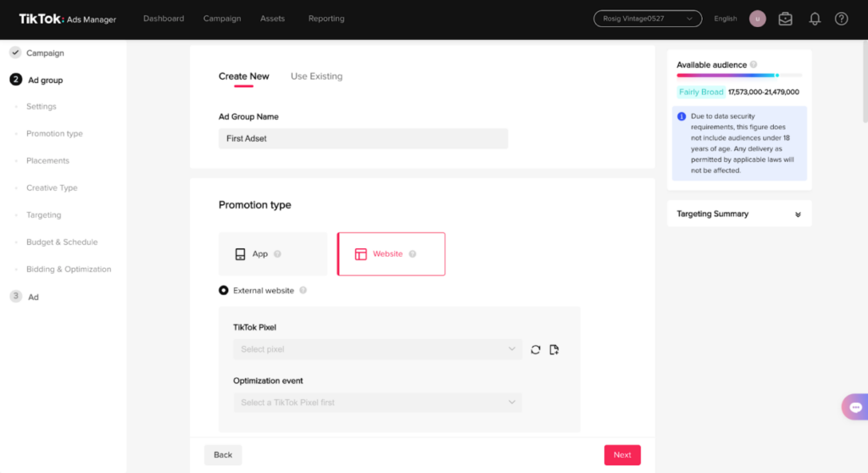Switch to the Use Existing tab
Screen dimensions: 868x473
coord(316,76)
